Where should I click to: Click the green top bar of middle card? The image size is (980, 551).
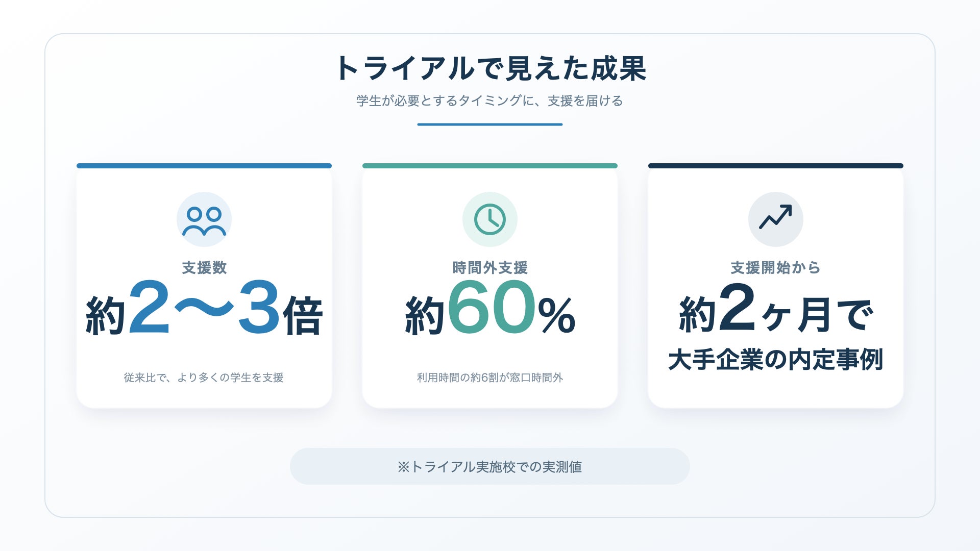pos(490,166)
